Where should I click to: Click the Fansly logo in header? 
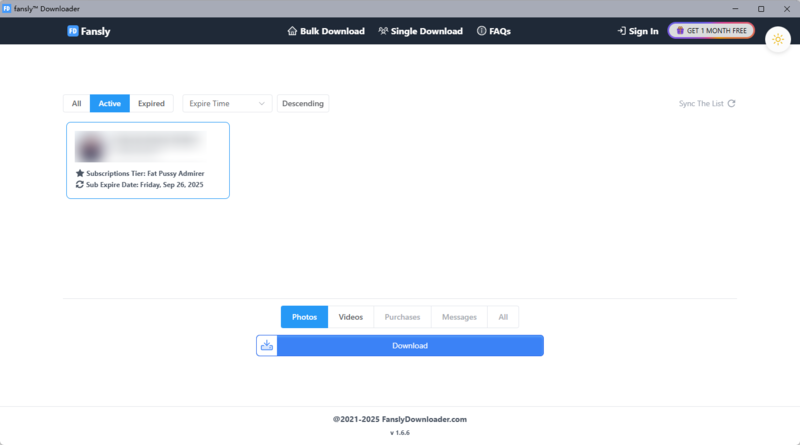(x=89, y=31)
